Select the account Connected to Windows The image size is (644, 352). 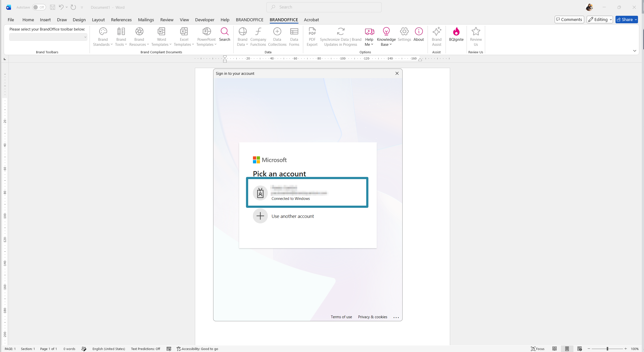click(307, 192)
